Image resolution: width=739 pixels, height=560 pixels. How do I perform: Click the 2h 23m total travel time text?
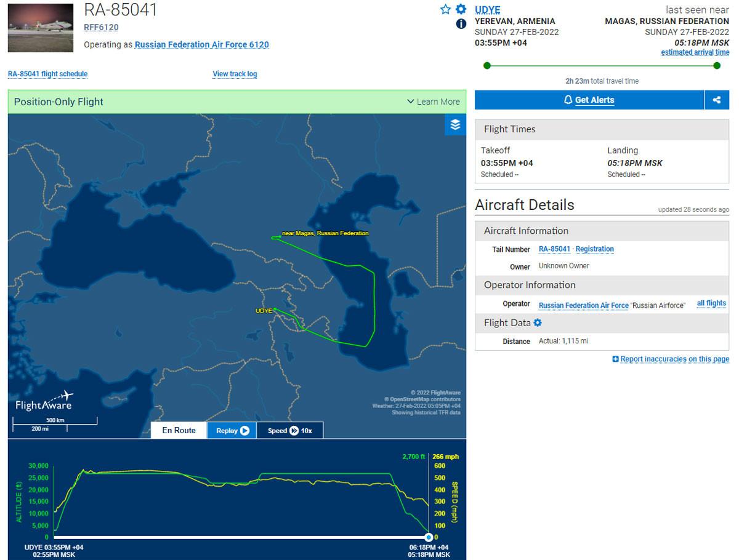[602, 81]
